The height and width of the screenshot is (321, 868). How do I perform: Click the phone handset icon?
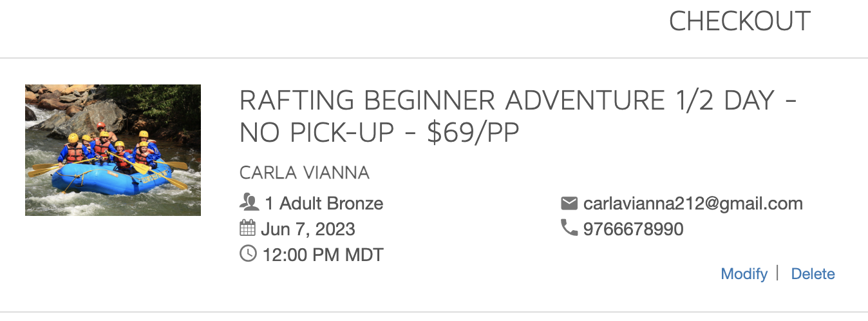[569, 228]
